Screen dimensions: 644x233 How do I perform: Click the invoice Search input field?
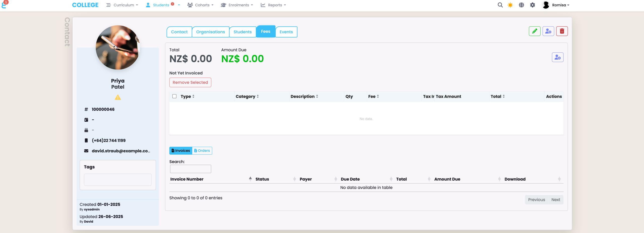click(190, 169)
